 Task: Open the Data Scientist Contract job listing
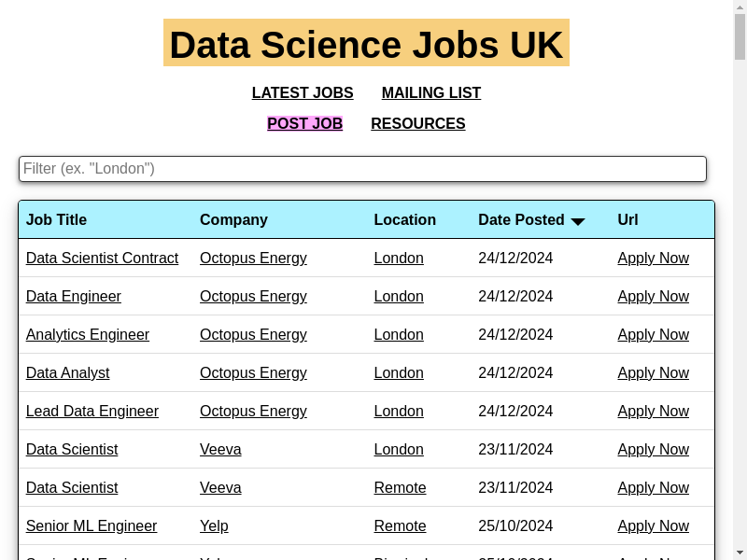pos(102,259)
